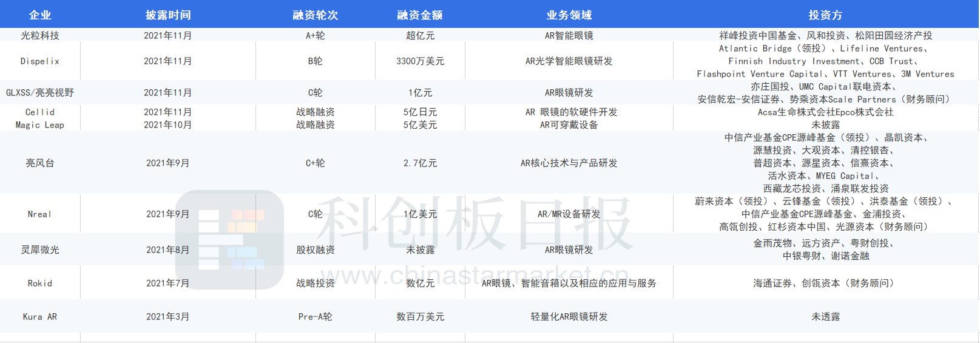The width and height of the screenshot is (980, 343).
Task: Click the C+轮 financing round cell
Action: click(x=316, y=163)
